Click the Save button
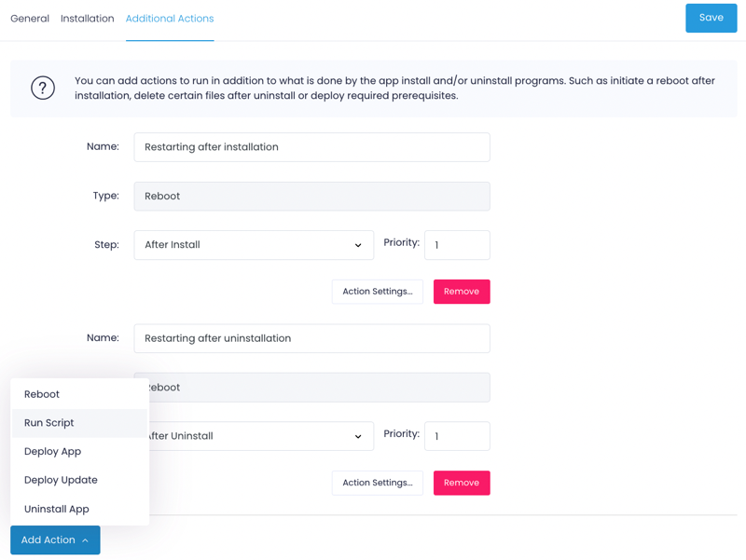This screenshot has height=560, width=746. click(x=711, y=18)
